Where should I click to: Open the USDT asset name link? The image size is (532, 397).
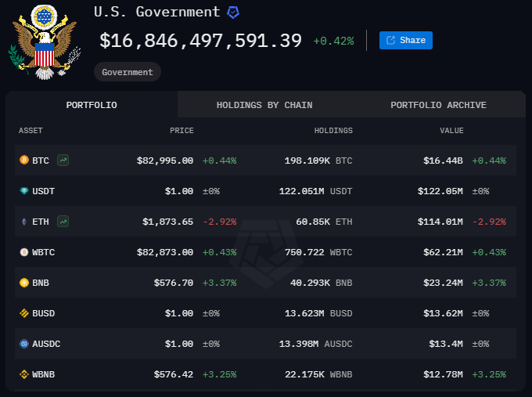[44, 191]
